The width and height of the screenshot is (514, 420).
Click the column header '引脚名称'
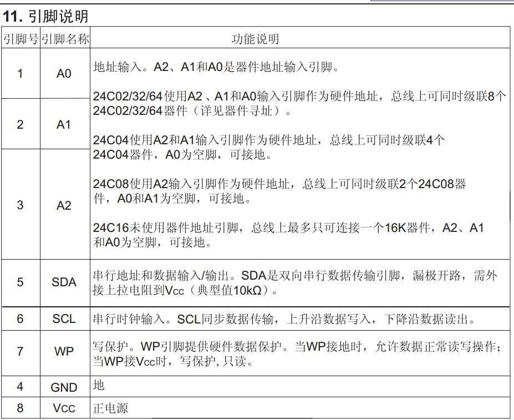pos(65,39)
